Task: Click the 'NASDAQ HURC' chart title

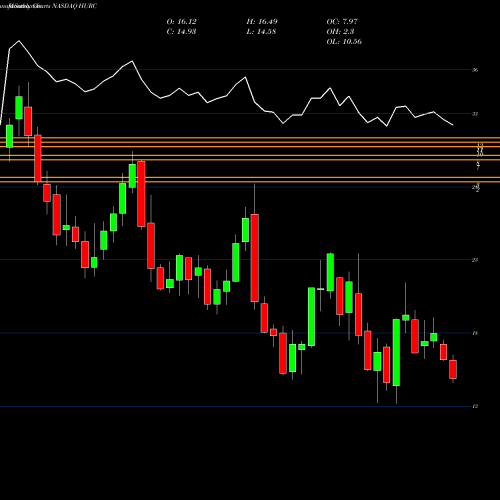Action: (75, 6)
